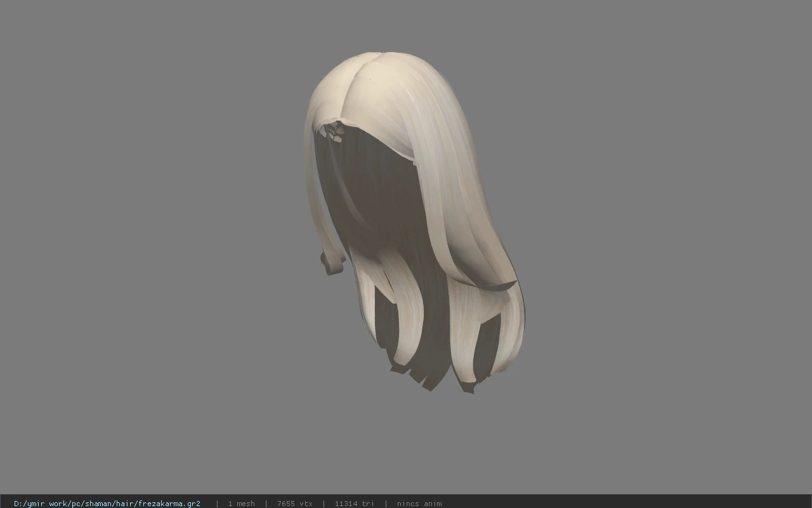The height and width of the screenshot is (508, 812).
Task: Click the '7655 vtx' vertex count
Action: pos(294,504)
